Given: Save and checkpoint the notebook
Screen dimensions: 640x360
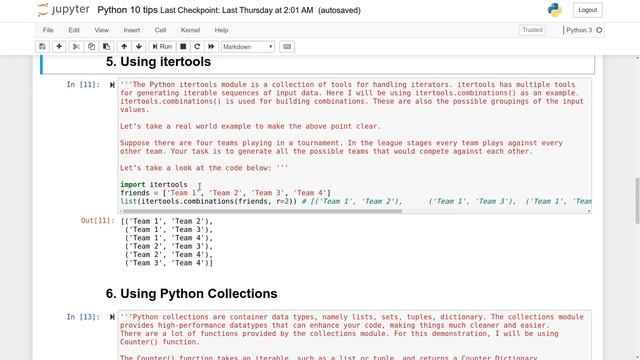Looking at the screenshot, I should 42,47.
